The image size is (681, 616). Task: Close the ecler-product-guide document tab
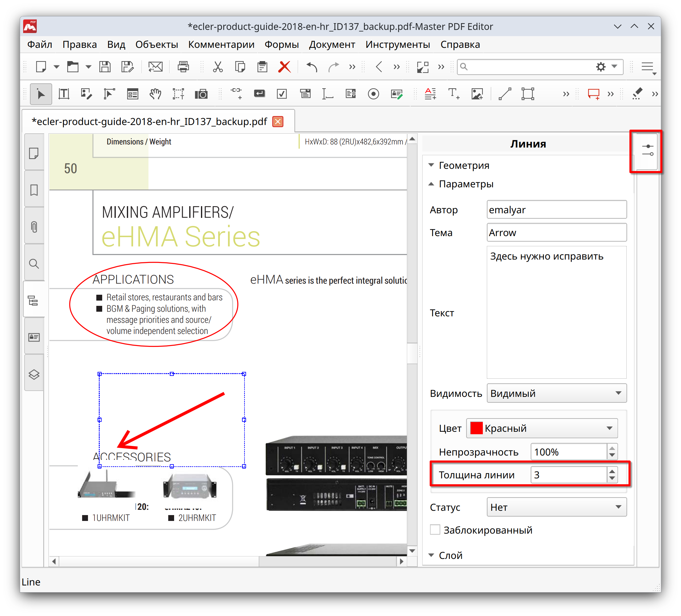278,122
